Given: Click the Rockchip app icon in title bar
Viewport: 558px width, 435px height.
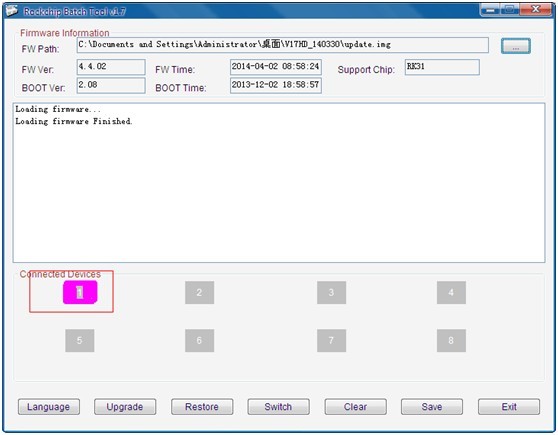Looking at the screenshot, I should click(12, 11).
